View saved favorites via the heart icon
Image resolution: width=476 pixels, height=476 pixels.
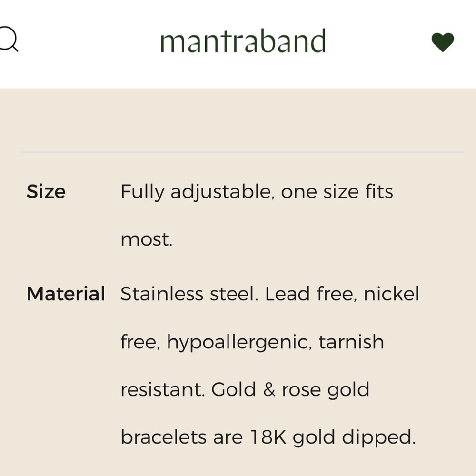444,42
